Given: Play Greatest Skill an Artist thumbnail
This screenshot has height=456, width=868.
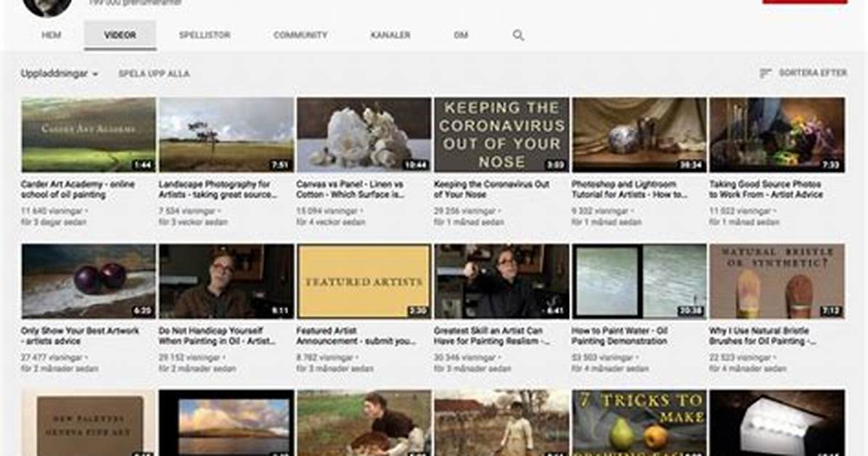Looking at the screenshot, I should pyautogui.click(x=501, y=281).
